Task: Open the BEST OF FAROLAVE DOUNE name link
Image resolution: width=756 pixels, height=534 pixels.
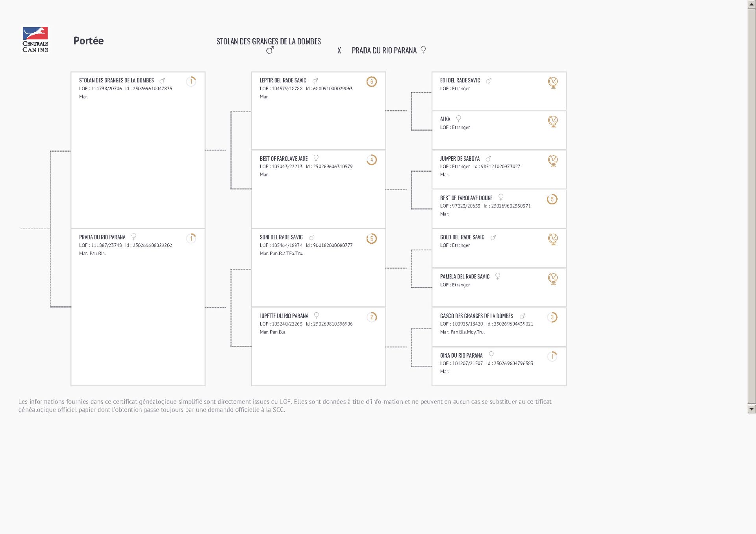Action: 466,198
